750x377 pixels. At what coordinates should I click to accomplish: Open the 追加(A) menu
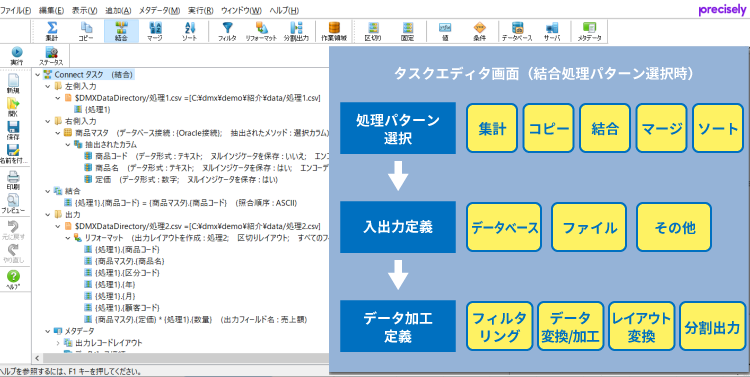118,10
